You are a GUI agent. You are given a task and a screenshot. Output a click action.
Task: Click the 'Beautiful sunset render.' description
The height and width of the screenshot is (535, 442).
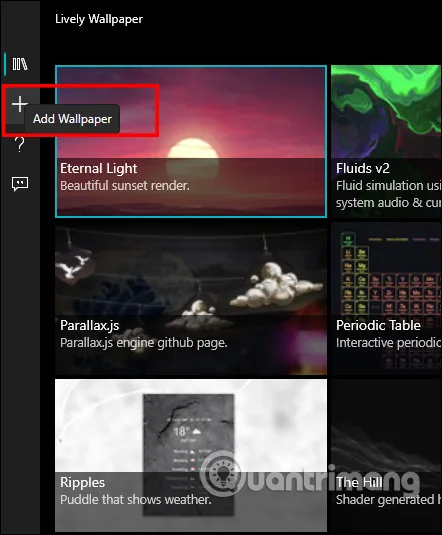point(125,186)
